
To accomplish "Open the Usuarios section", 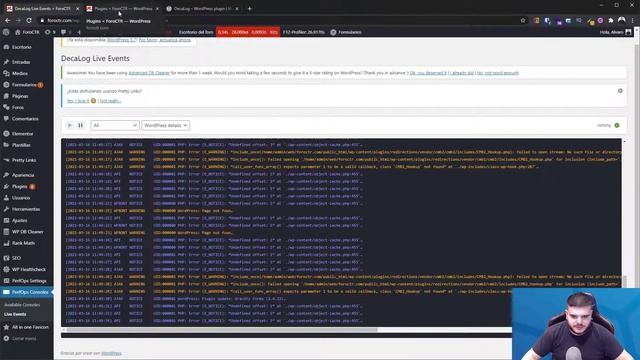I will pyautogui.click(x=21, y=198).
